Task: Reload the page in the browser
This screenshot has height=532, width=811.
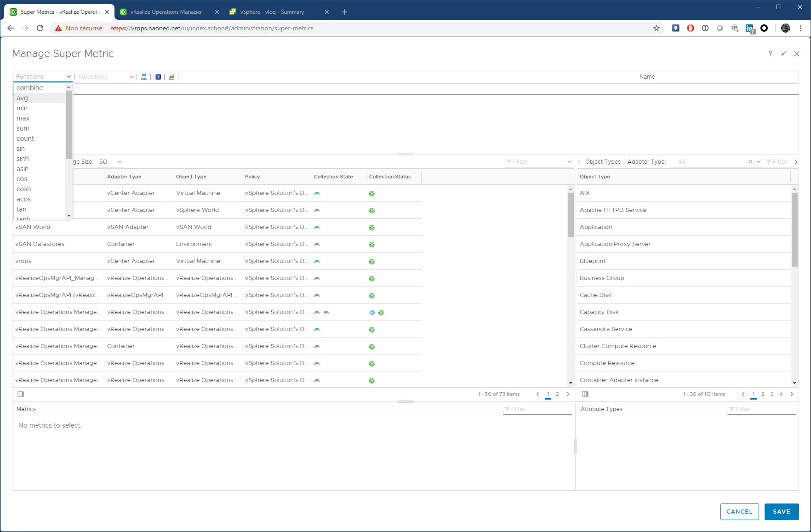Action: (40, 28)
